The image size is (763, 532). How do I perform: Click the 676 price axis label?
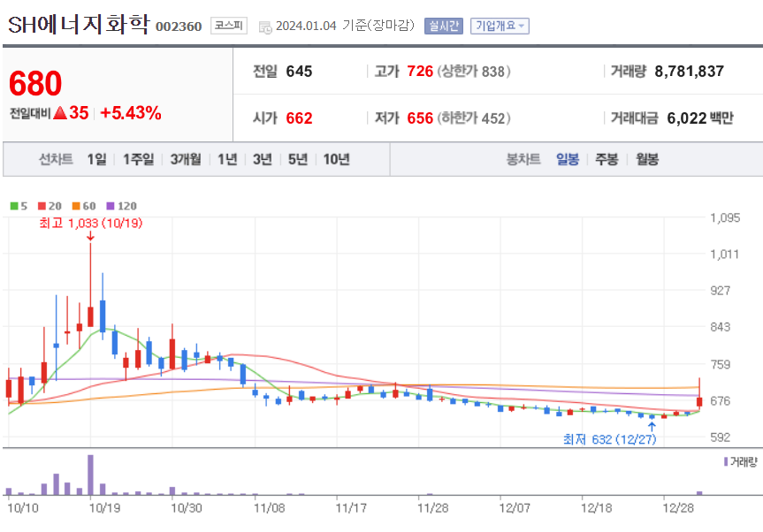coord(721,400)
